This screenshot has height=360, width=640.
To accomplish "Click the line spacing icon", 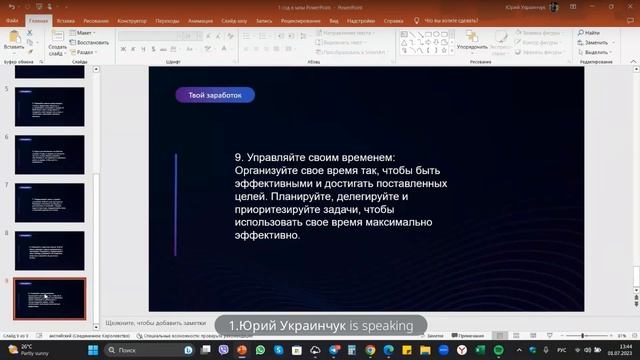I will click(x=303, y=36).
